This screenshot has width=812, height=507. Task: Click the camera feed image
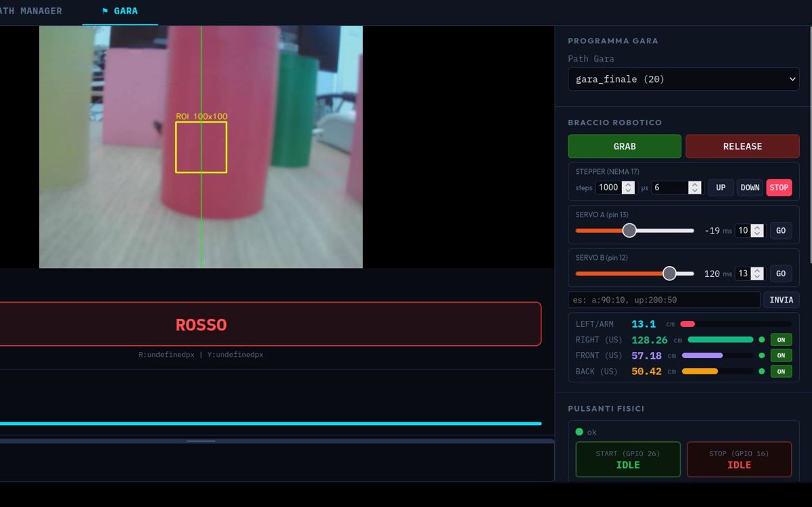(x=201, y=147)
